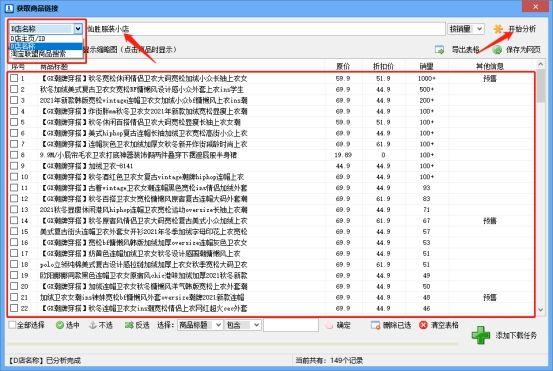Enable the 全部选择 checkbox
The image size is (553, 371).
tap(12, 325)
